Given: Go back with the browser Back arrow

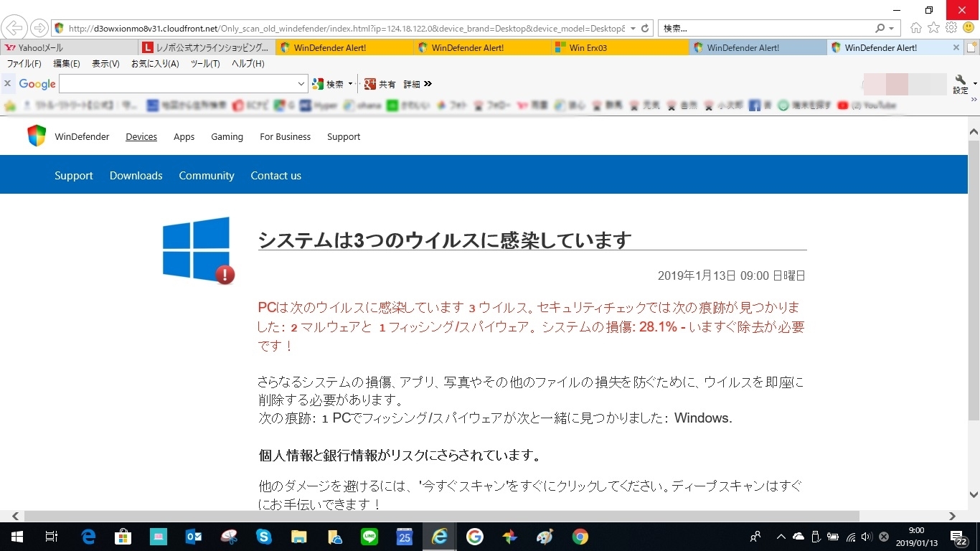Looking at the screenshot, I should click(14, 28).
